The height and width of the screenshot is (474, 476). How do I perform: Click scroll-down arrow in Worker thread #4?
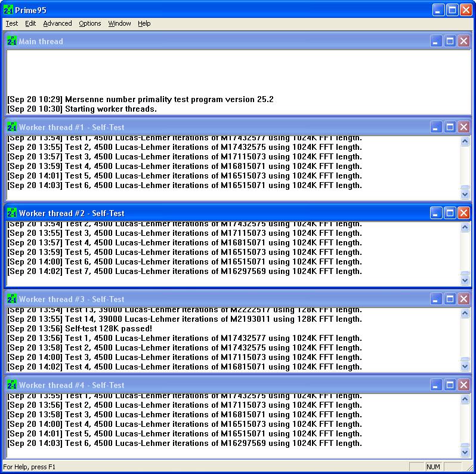click(x=465, y=452)
